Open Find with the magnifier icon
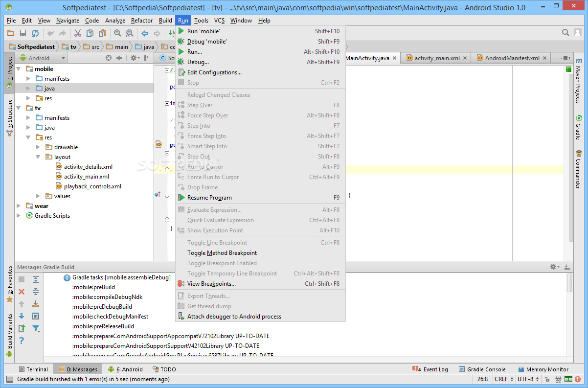 point(117,33)
